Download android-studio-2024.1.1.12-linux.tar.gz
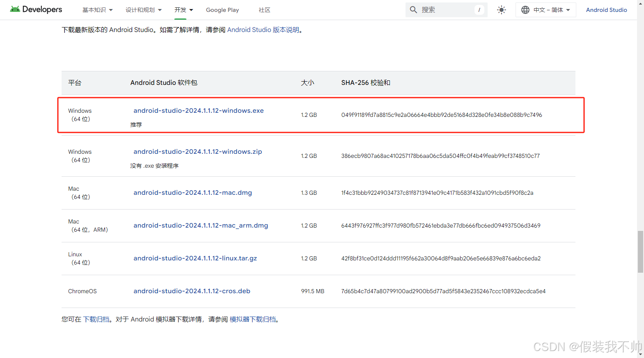The height and width of the screenshot is (358, 644). pyautogui.click(x=195, y=258)
